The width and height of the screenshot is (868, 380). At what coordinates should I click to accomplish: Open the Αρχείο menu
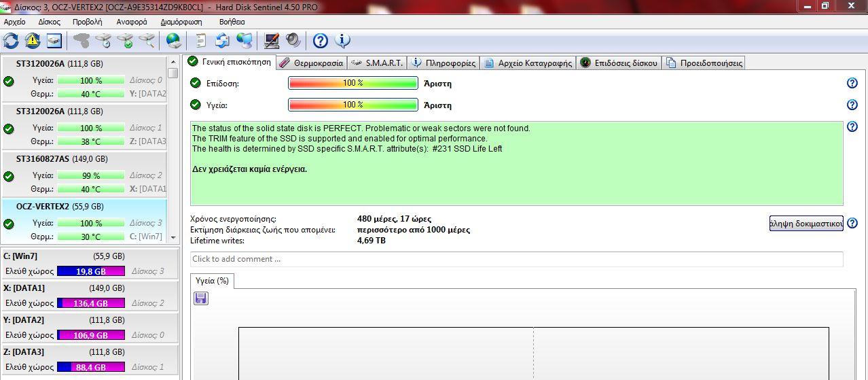pos(15,22)
